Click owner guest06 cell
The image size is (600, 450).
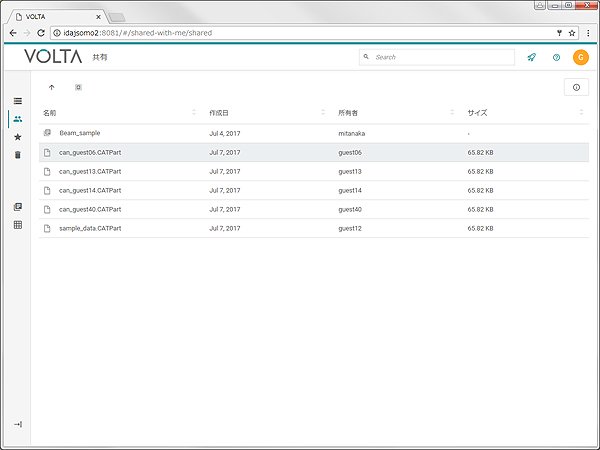350,152
